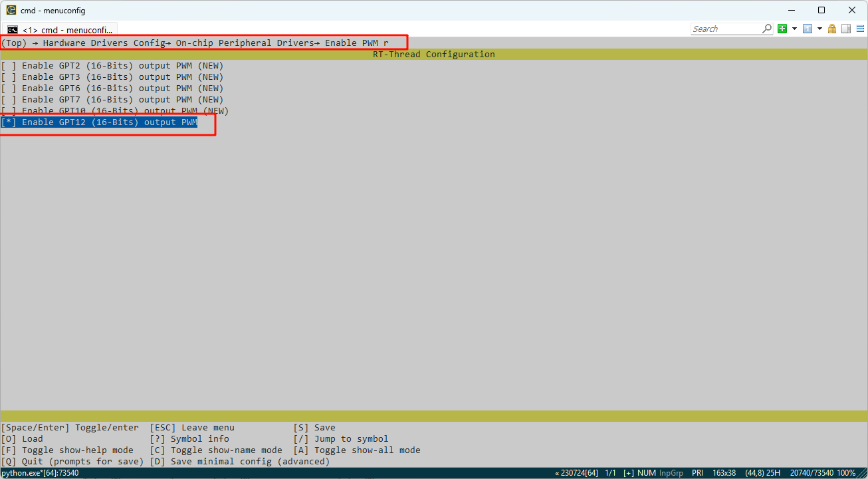Close the cmd - menuconfig window
868x479 pixels.
(x=852, y=10)
